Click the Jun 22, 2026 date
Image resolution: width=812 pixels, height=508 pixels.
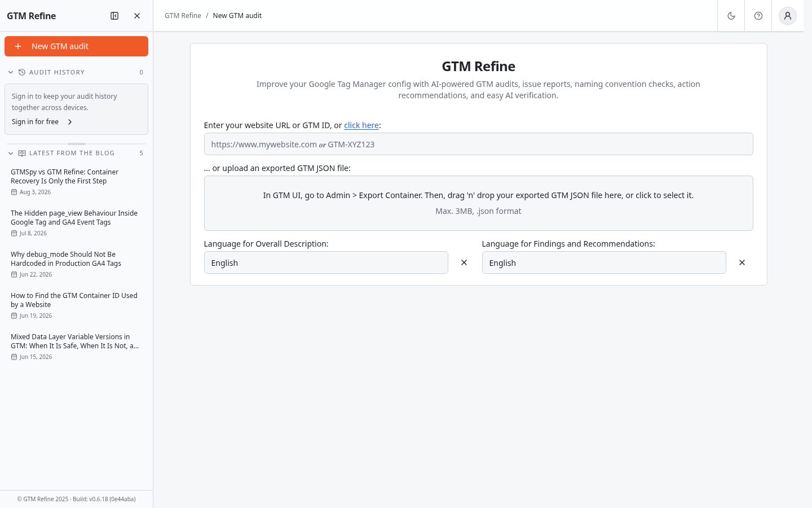(x=36, y=274)
